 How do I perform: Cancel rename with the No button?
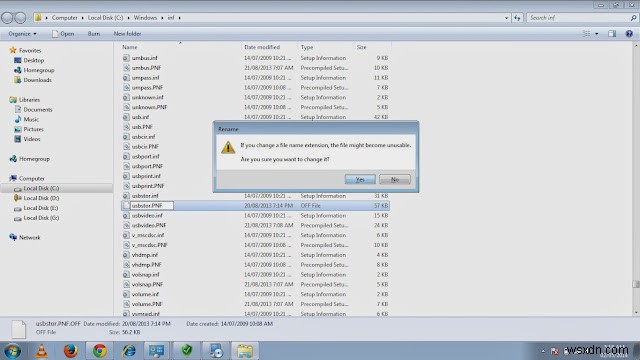pyautogui.click(x=395, y=179)
